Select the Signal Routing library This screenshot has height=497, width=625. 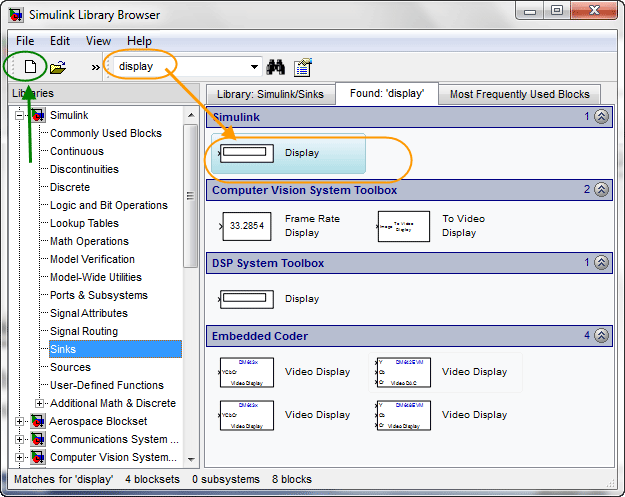(84, 331)
